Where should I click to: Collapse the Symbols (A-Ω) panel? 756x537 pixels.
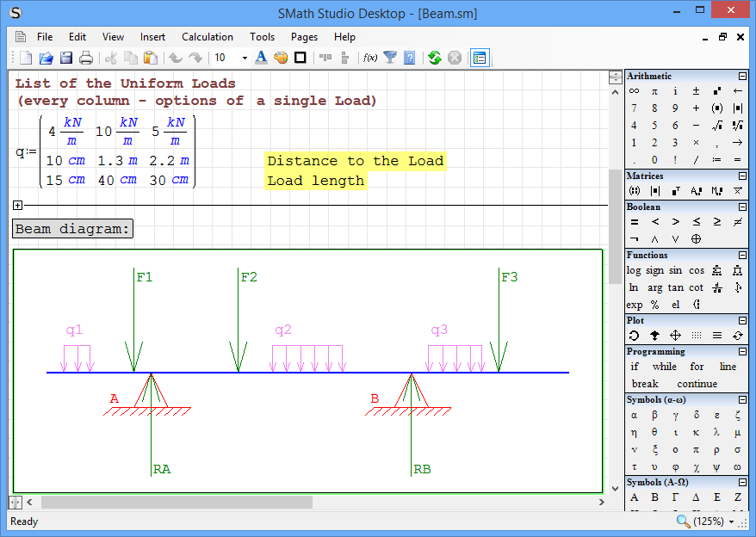[x=742, y=482]
